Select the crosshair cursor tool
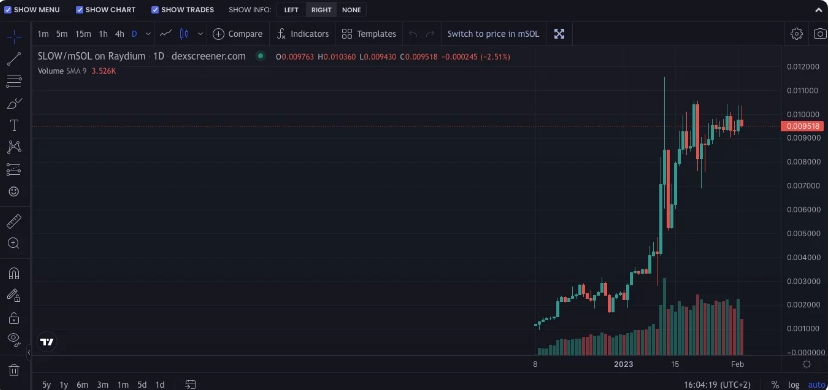829x390 pixels. [14, 36]
